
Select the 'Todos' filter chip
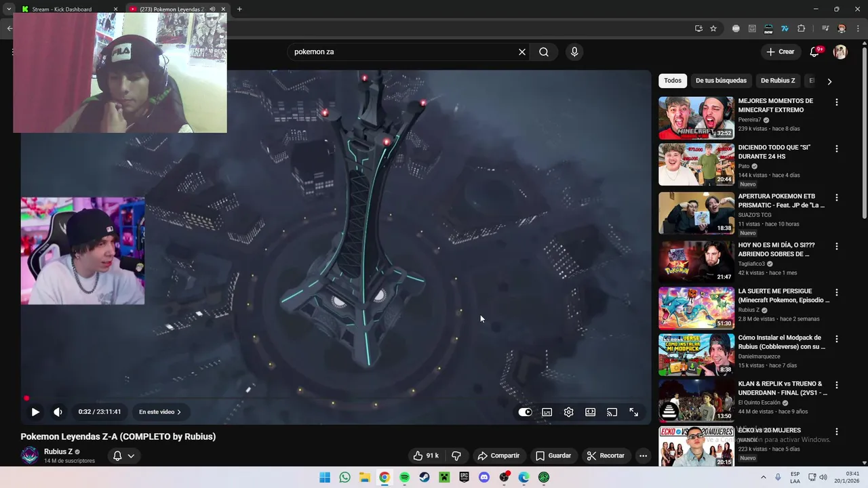(673, 81)
